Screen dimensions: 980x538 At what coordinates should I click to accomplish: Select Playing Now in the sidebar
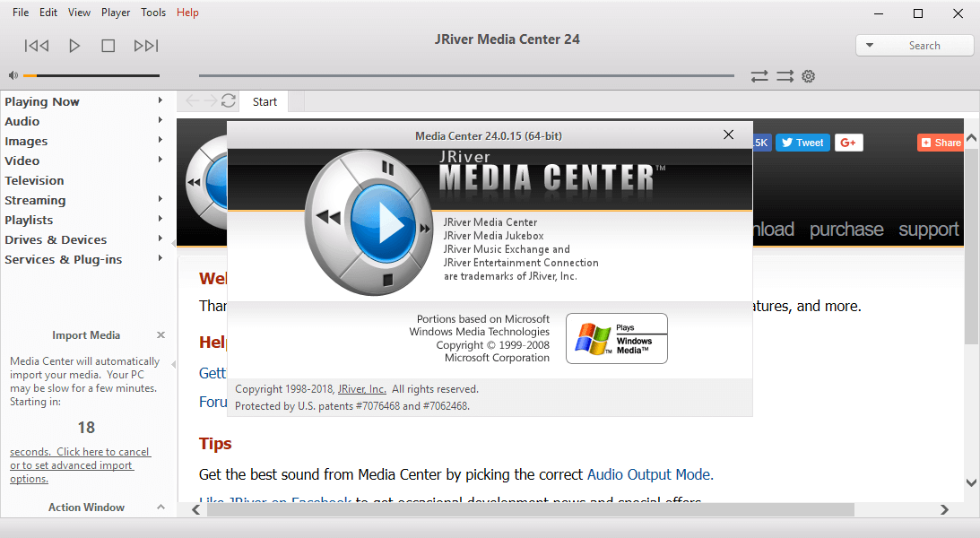click(x=42, y=102)
